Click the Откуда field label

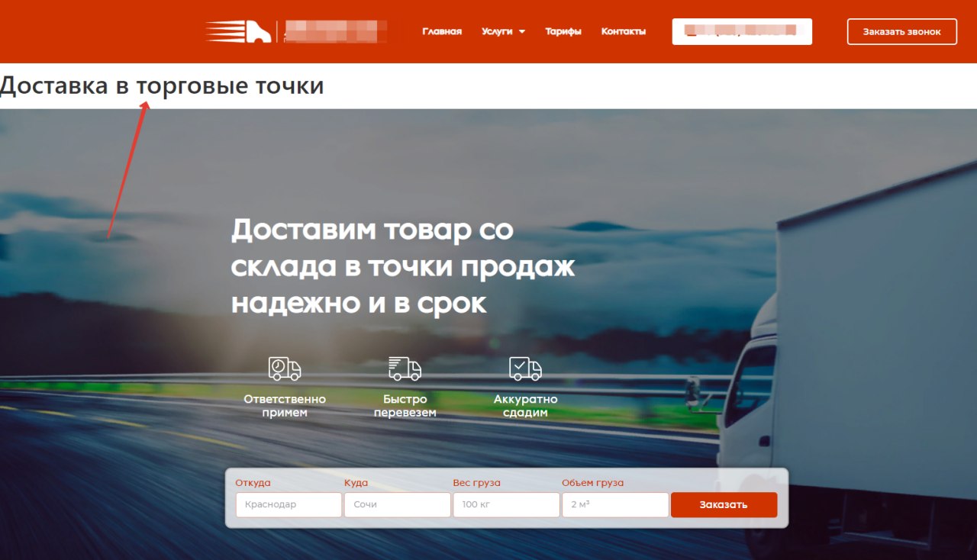253,483
